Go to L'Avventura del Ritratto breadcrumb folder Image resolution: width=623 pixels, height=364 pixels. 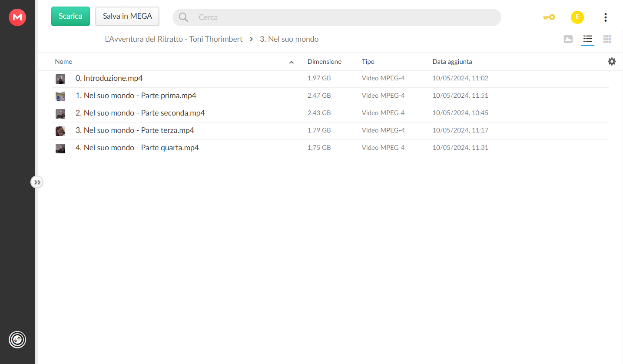click(174, 39)
